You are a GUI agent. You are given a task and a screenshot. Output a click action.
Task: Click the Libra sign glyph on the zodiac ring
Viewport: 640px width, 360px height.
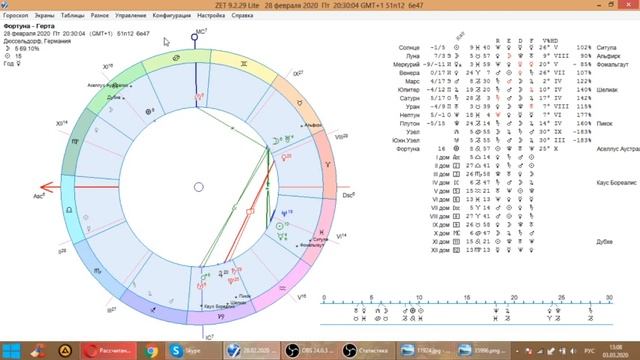(69, 210)
